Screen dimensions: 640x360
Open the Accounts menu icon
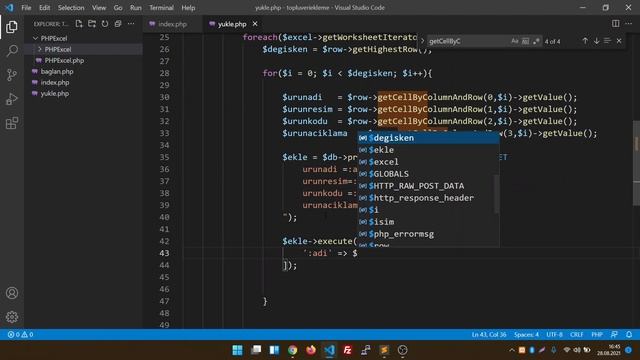click(x=12, y=293)
